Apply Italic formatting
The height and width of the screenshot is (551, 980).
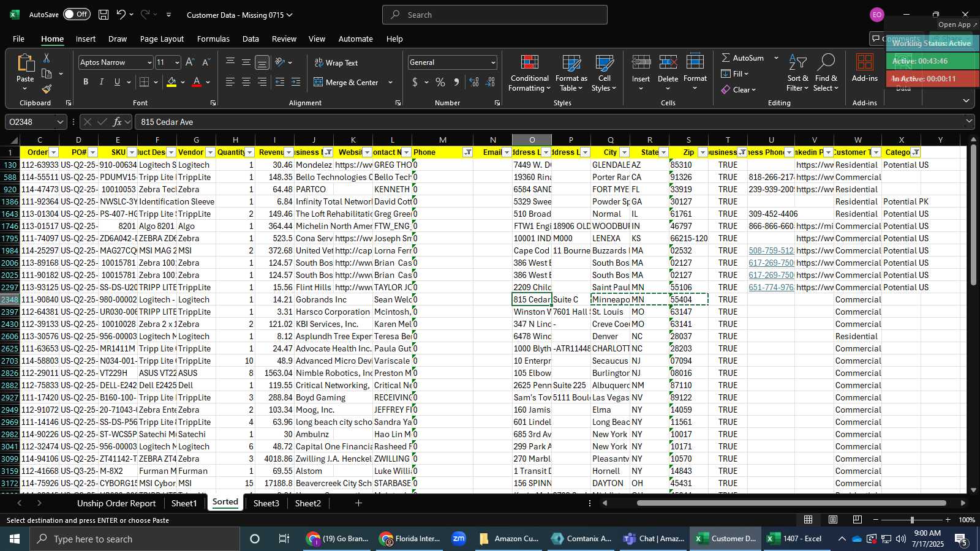(x=101, y=82)
